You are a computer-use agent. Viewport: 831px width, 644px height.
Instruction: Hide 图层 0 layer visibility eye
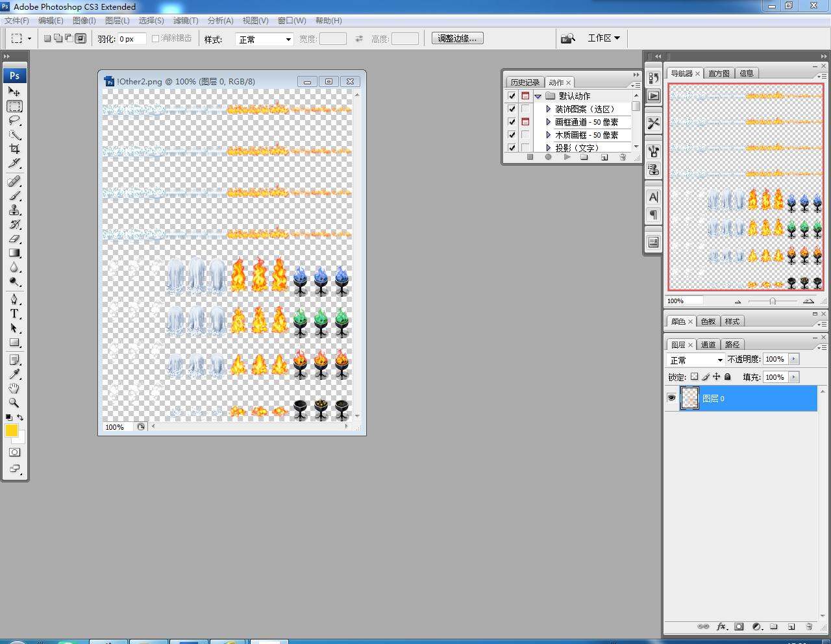pyautogui.click(x=671, y=398)
